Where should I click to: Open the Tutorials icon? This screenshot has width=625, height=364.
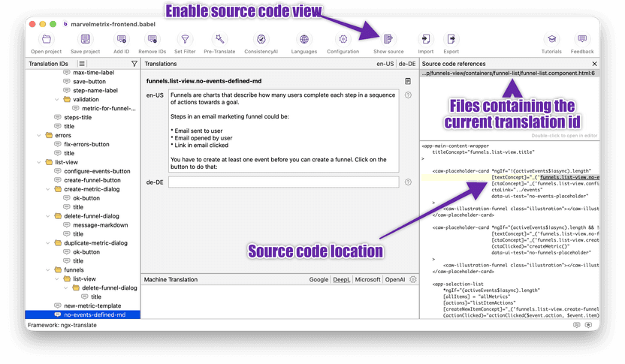551,40
